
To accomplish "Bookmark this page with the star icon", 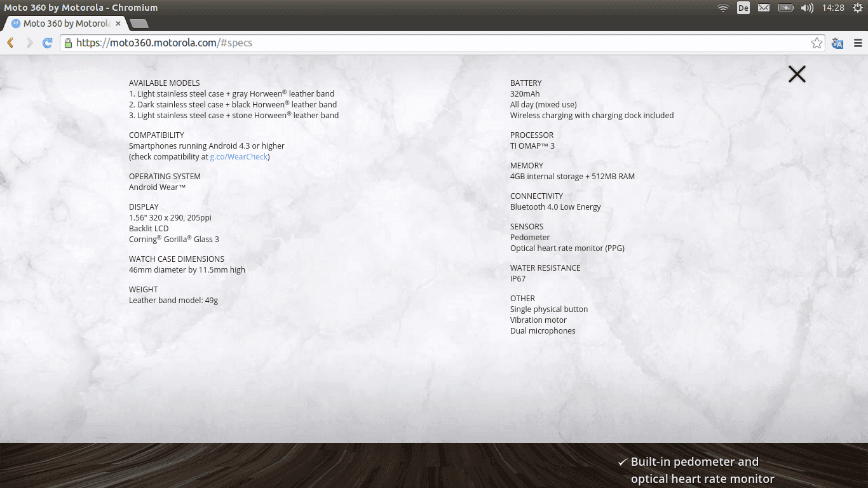I will [x=817, y=43].
